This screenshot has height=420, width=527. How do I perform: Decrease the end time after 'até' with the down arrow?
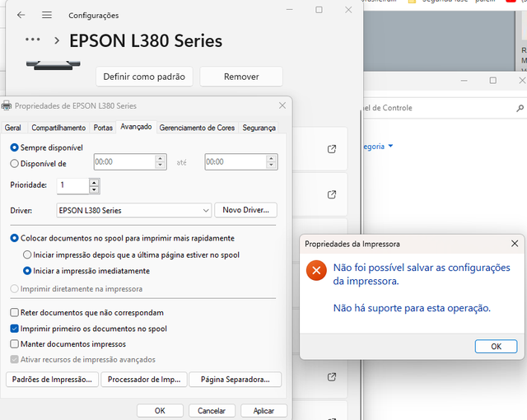271,165
